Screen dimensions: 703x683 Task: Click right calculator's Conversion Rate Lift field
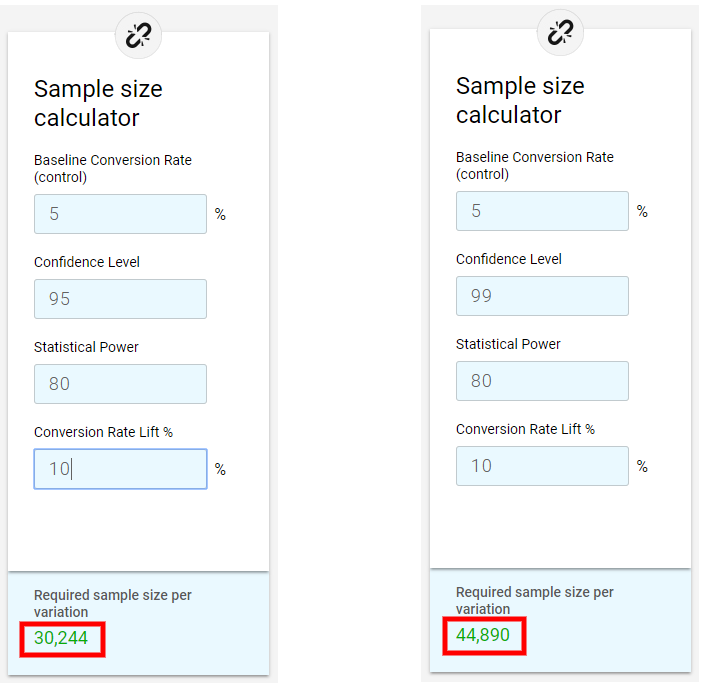click(542, 466)
